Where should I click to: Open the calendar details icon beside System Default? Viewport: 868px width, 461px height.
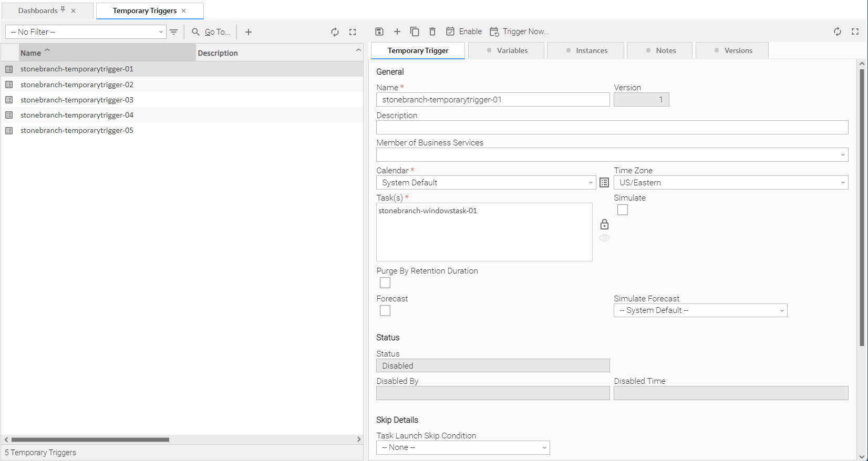pos(604,183)
